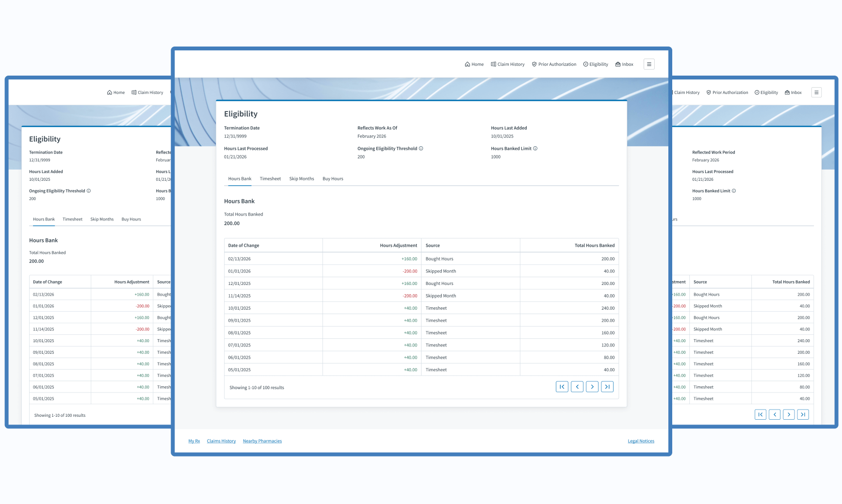Click the info icon beside Ongoing Eligibility Threshold in center panel
This screenshot has width=842, height=504.
(421, 149)
